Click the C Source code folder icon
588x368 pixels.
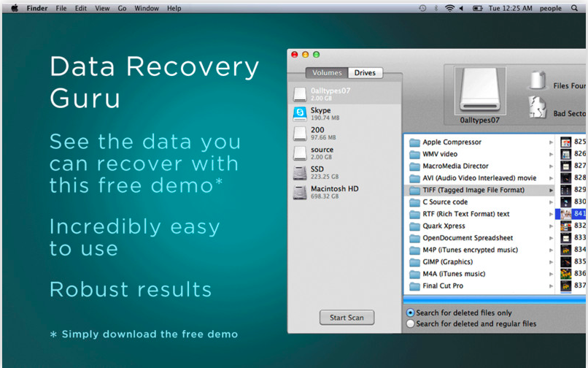[414, 202]
